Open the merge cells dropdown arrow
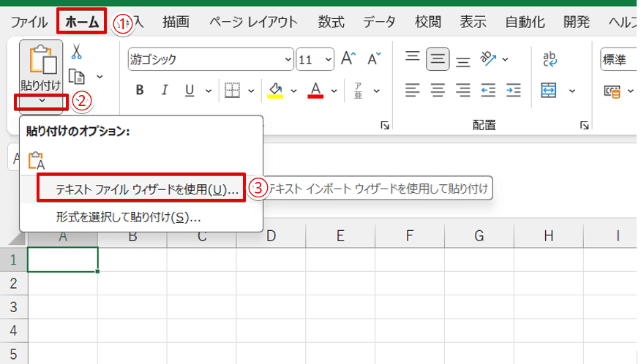Image resolution: width=641 pixels, height=364 pixels. (x=572, y=91)
